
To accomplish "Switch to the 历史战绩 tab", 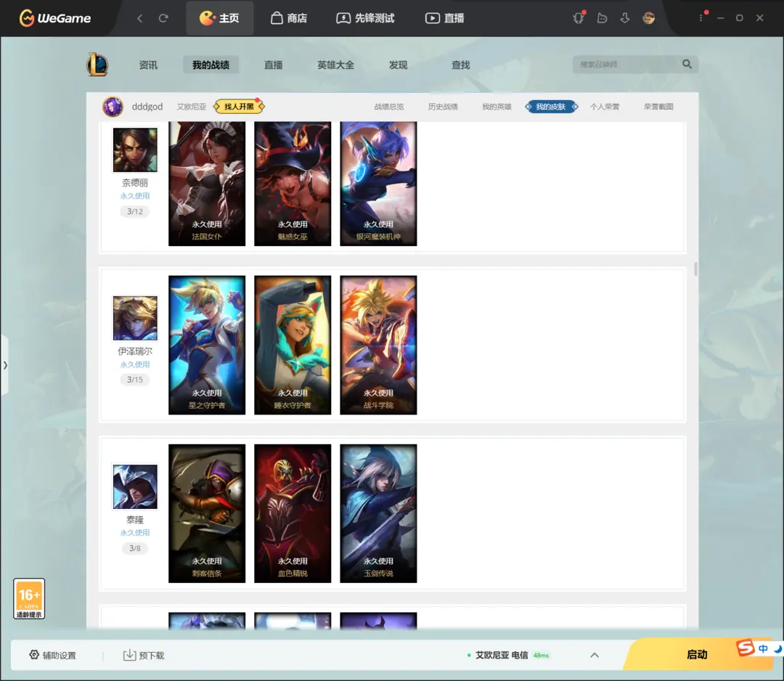I will pyautogui.click(x=443, y=107).
